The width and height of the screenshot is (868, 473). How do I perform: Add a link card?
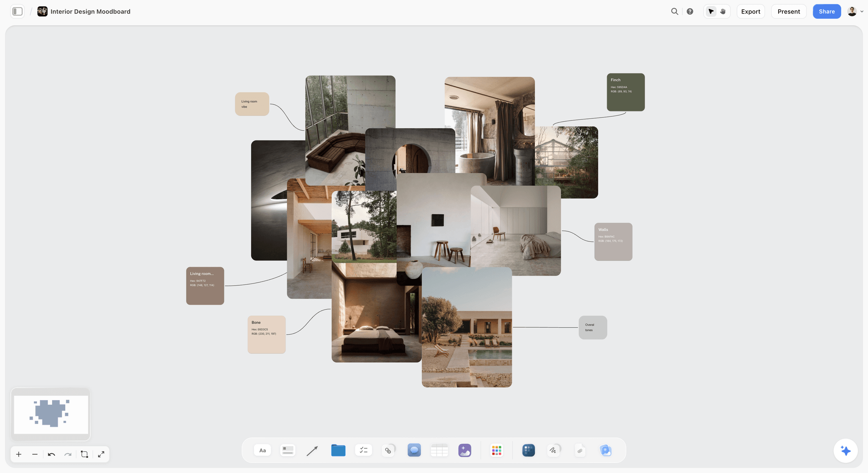coord(388,450)
